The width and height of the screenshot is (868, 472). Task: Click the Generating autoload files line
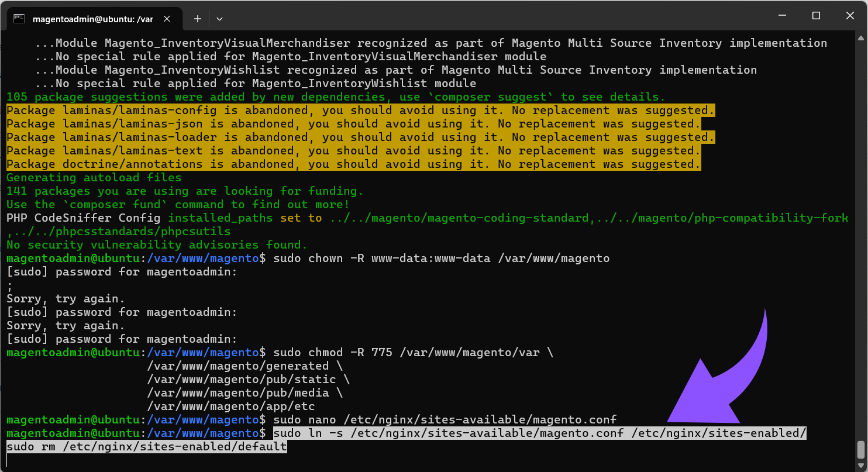pos(94,178)
